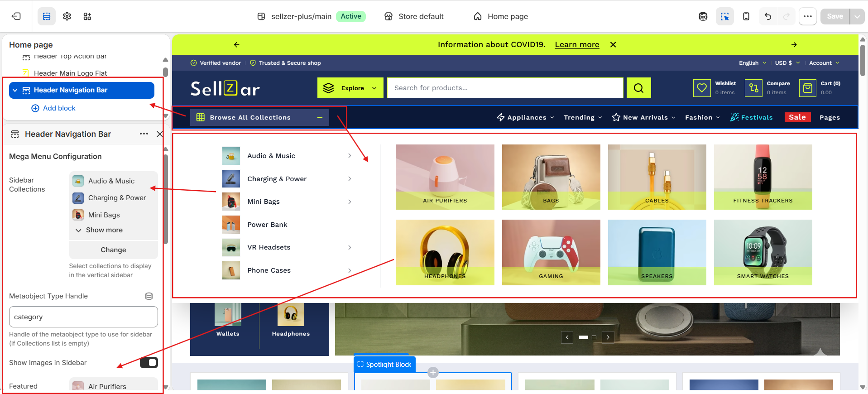Click the Sidekick assistant face icon
The image size is (868, 394).
point(703,16)
